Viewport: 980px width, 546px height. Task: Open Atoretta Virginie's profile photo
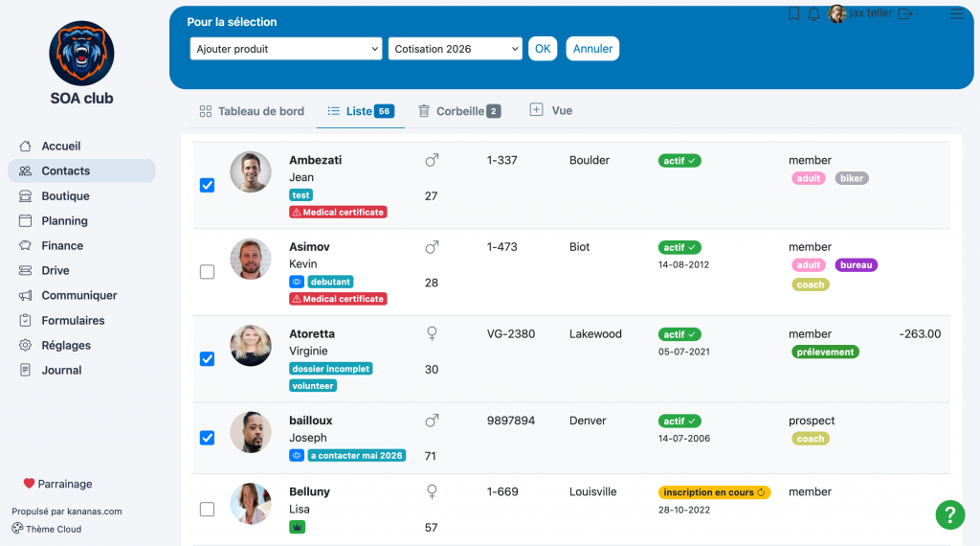251,345
